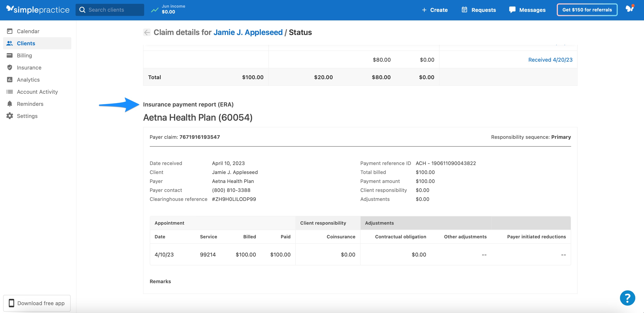Image resolution: width=644 pixels, height=313 pixels.
Task: Click the mascot icon in the top right
Action: tap(630, 8)
